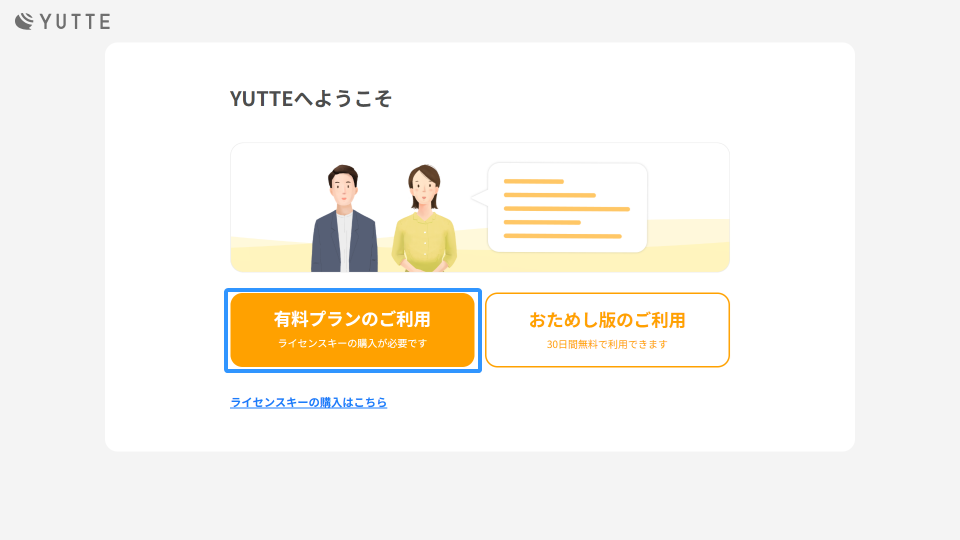Choose 有料プランのご利用 button
960x540 pixels.
(x=353, y=330)
